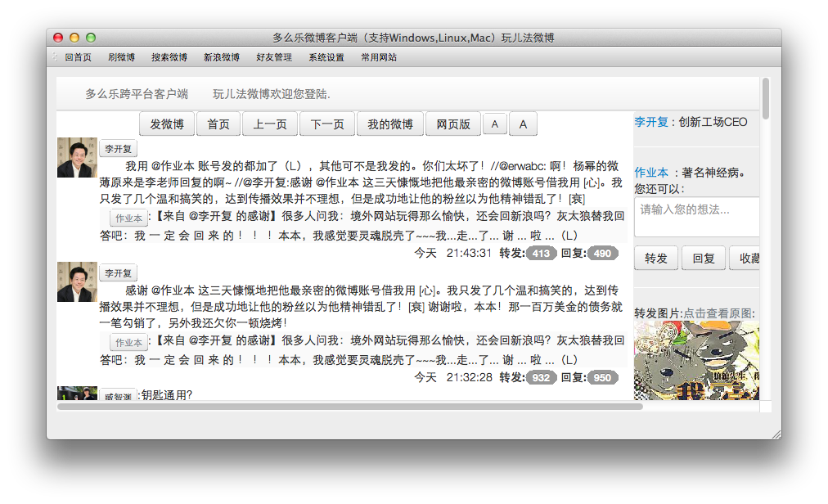Click the larger A font size button
828x504 pixels.
point(523,124)
